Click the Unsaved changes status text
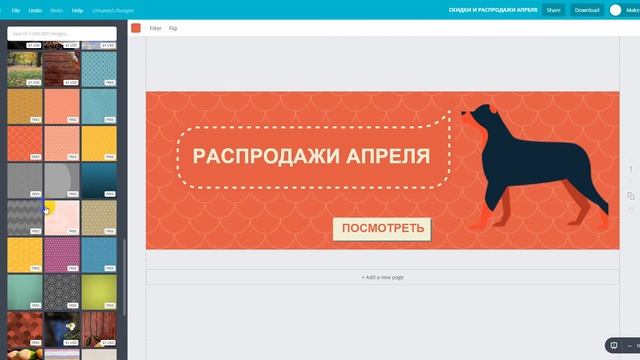640x360 pixels. pyautogui.click(x=113, y=10)
